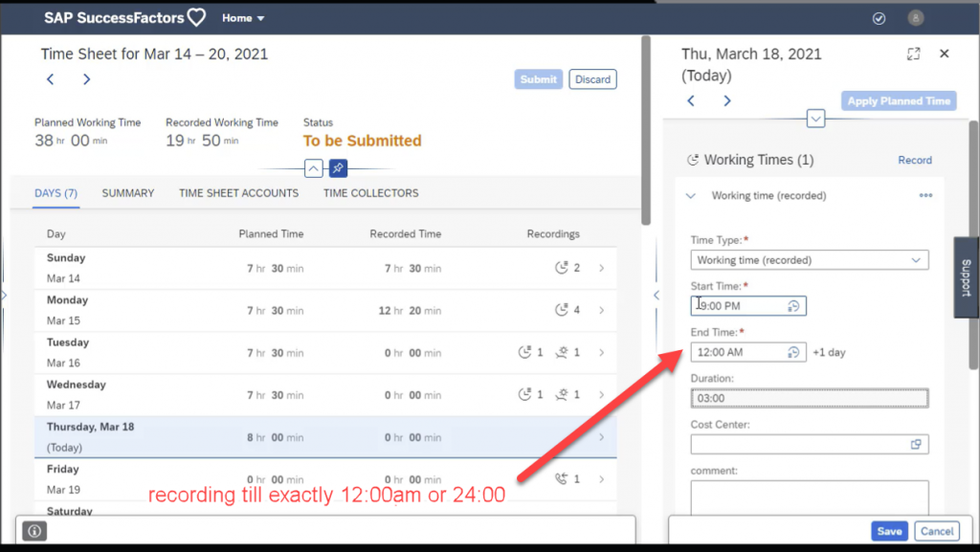Click Monday's working time recordings icon

click(x=561, y=310)
